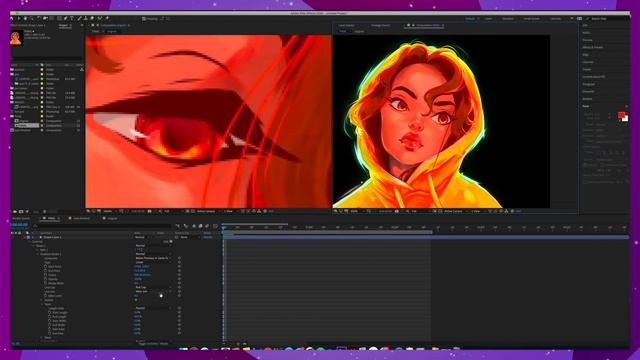
Task: Select the Clone Stamp tool
Action: [85, 18]
